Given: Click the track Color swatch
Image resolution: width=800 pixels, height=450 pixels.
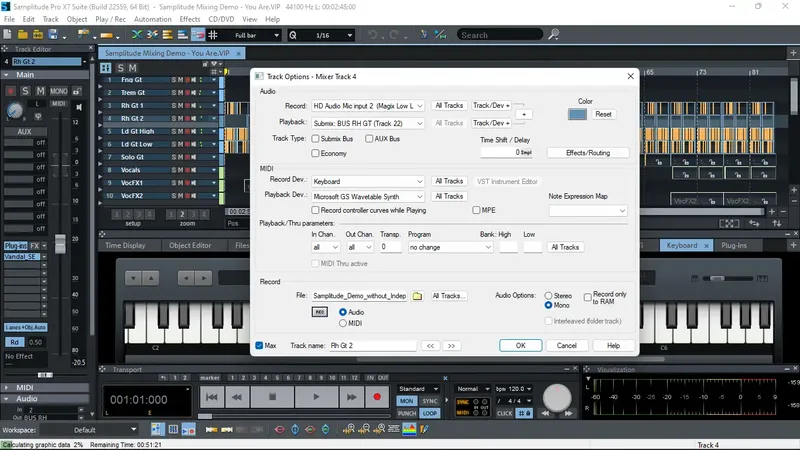Looking at the screenshot, I should (577, 114).
